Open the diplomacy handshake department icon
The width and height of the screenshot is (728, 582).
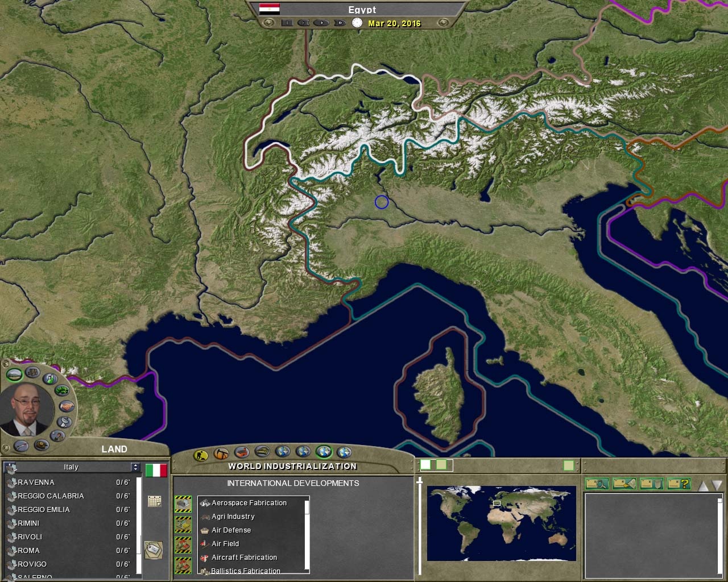point(67,406)
